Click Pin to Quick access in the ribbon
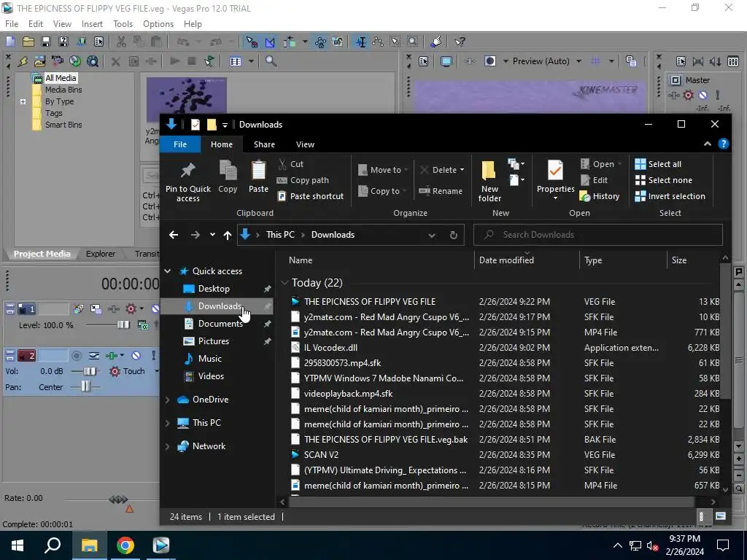 (187, 182)
